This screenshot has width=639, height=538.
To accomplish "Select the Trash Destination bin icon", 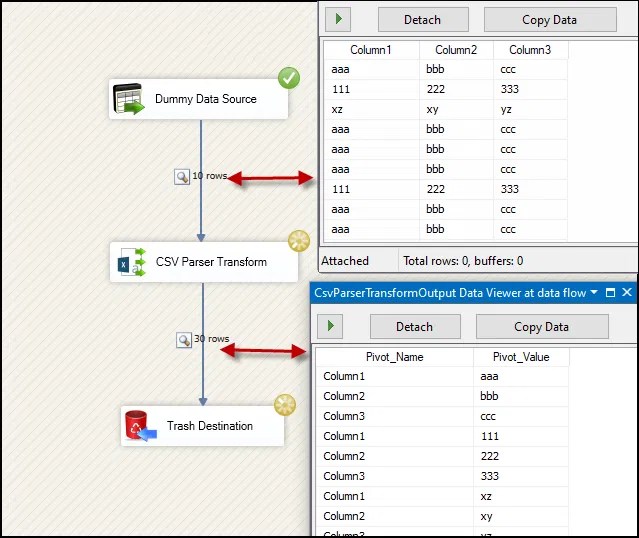I will 137,425.
